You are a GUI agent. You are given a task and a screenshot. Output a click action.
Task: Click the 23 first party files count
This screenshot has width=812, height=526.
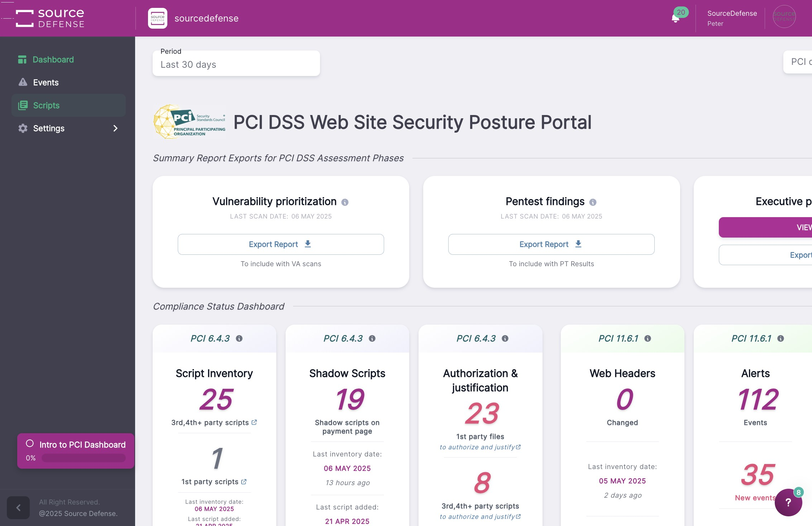[482, 413]
